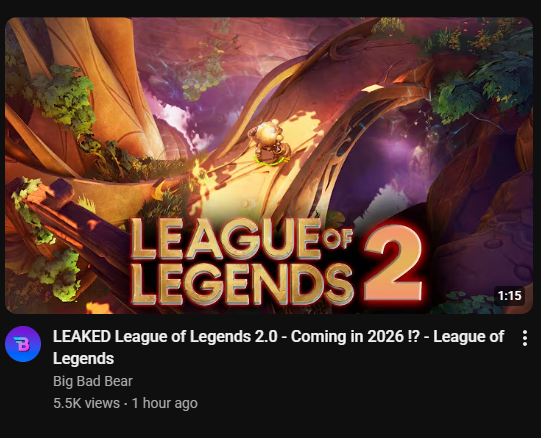Open the video action menu (three dots)
Image resolution: width=541 pixels, height=438 pixels.
click(x=524, y=338)
